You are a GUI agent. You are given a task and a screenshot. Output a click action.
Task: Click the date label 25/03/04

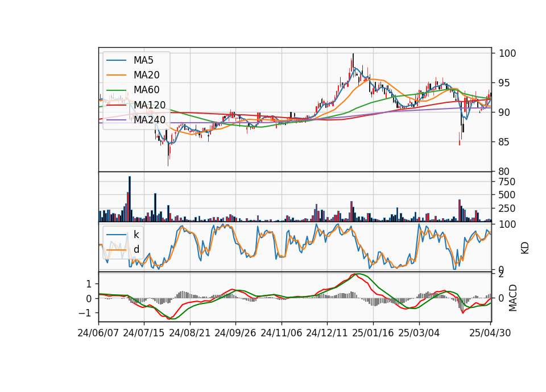tap(419, 333)
